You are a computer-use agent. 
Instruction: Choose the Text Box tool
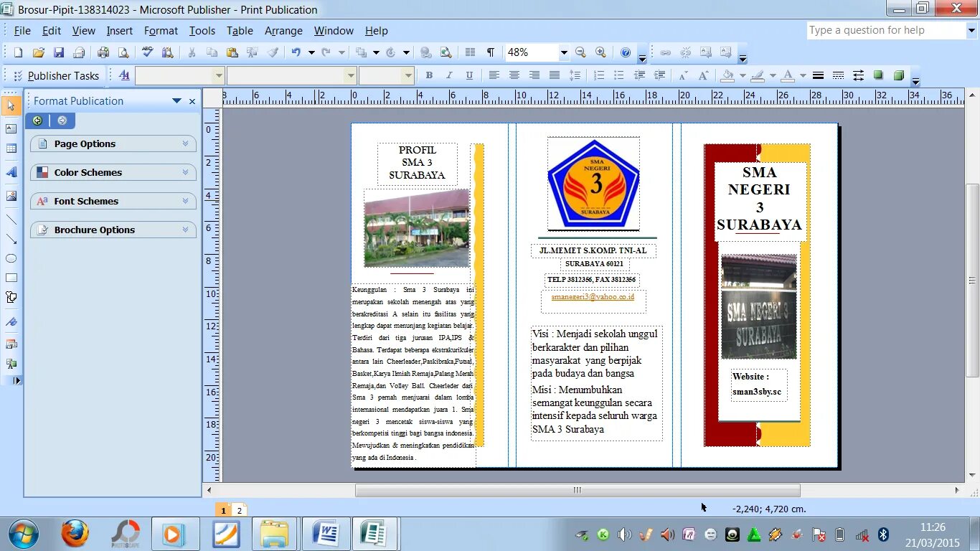click(11, 129)
